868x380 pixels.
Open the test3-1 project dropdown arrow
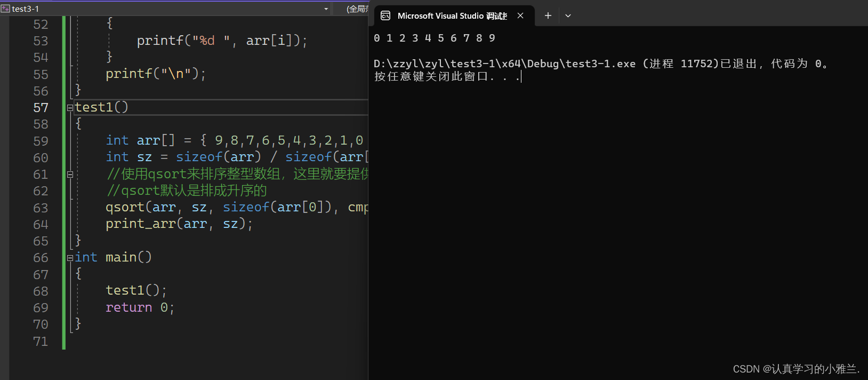[326, 9]
